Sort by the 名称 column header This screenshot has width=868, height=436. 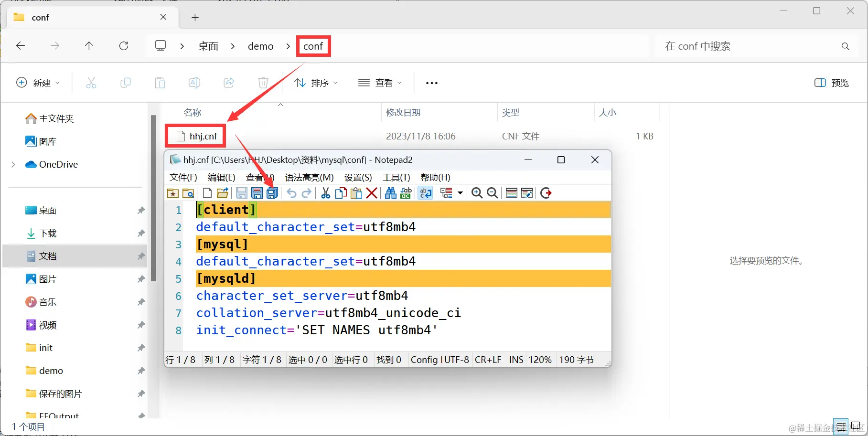tap(193, 113)
